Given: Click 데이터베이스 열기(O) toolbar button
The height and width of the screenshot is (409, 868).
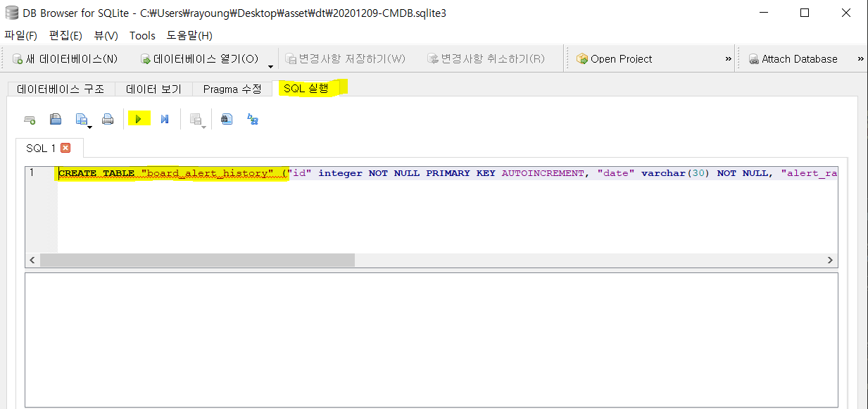Looking at the screenshot, I should [199, 59].
